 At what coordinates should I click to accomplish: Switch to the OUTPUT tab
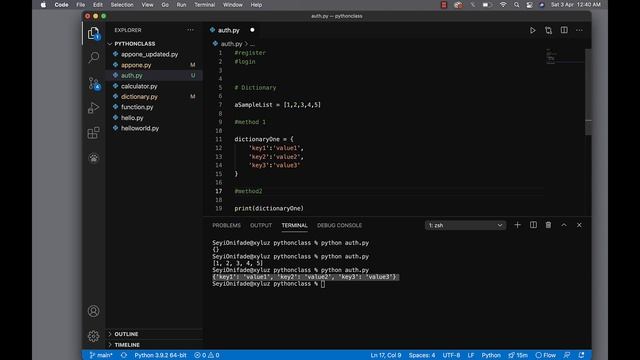pos(261,225)
